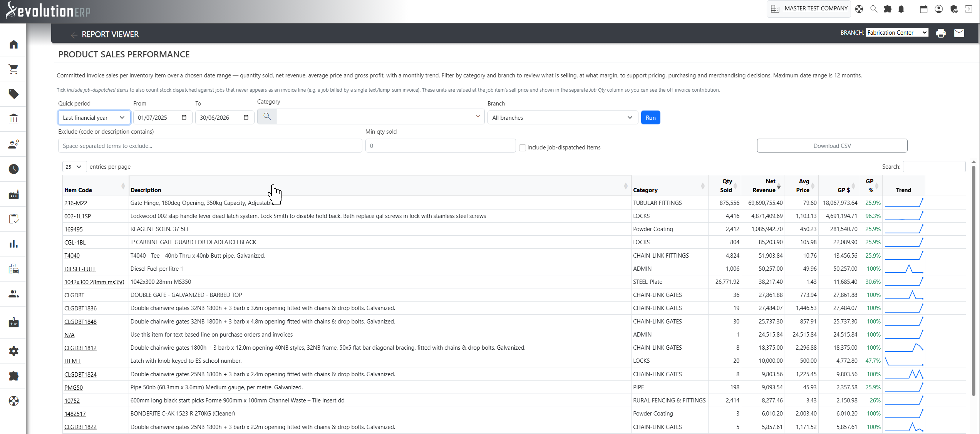The image size is (980, 434).
Task: Open the bank building sidebar icon
Action: (13, 119)
